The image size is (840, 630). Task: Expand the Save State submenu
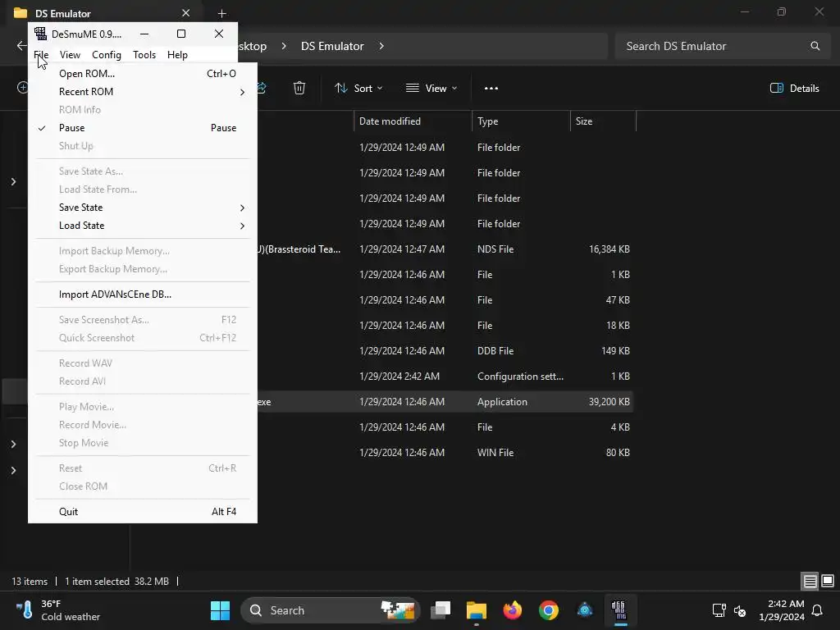pyautogui.click(x=143, y=208)
